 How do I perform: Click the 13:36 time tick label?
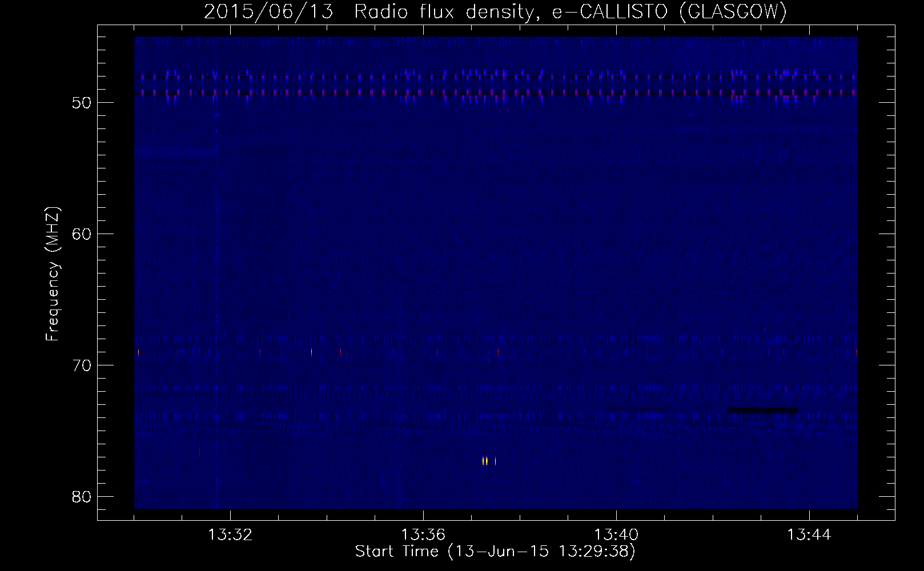point(423,535)
